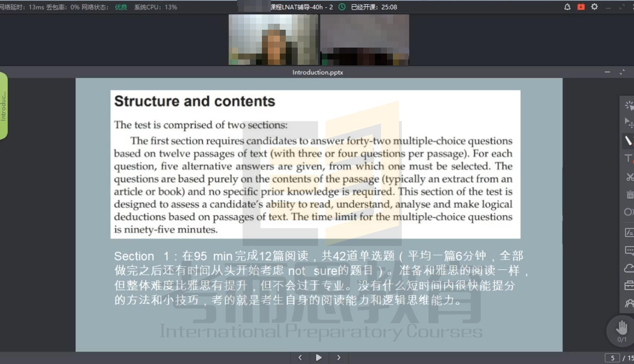Toggle the raise hand button

[621, 329]
